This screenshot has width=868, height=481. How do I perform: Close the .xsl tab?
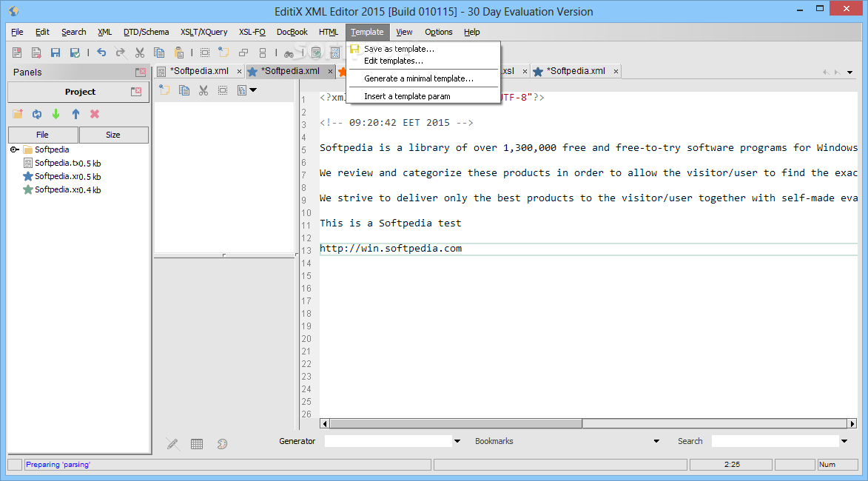[x=525, y=71]
